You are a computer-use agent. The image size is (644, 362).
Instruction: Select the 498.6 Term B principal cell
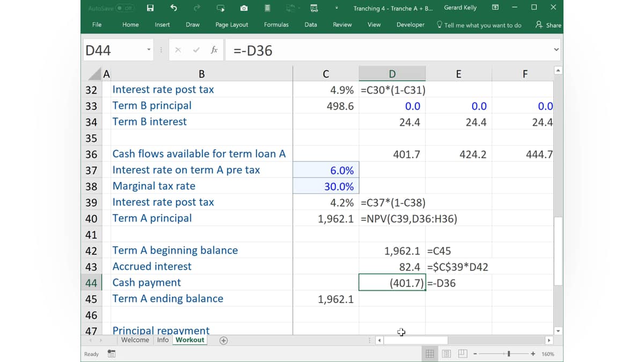pos(326,106)
